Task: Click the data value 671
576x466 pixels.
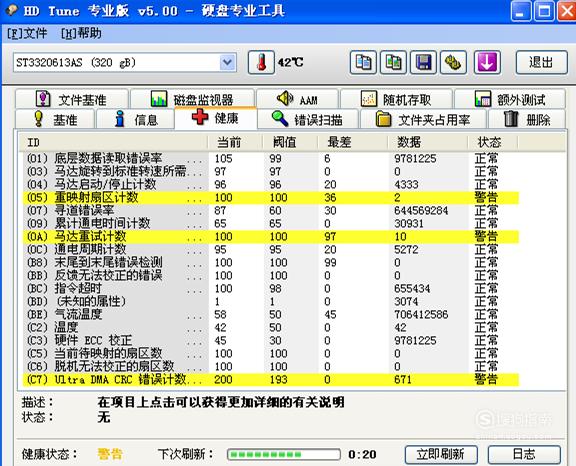Action: pyautogui.click(x=403, y=379)
